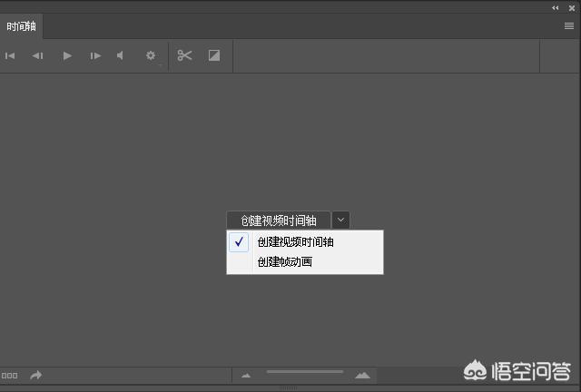Click the convert to frame animation icon
Image resolution: width=581 pixels, height=392 pixels.
coord(10,375)
